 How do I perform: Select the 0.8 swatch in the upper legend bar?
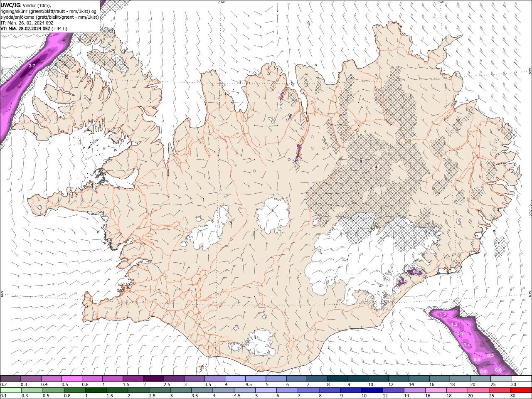tap(92, 379)
